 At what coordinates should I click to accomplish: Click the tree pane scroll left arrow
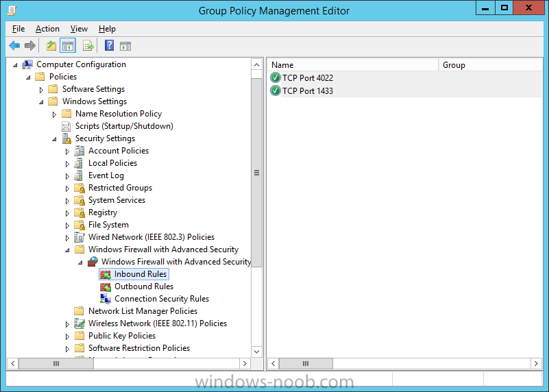(12, 364)
